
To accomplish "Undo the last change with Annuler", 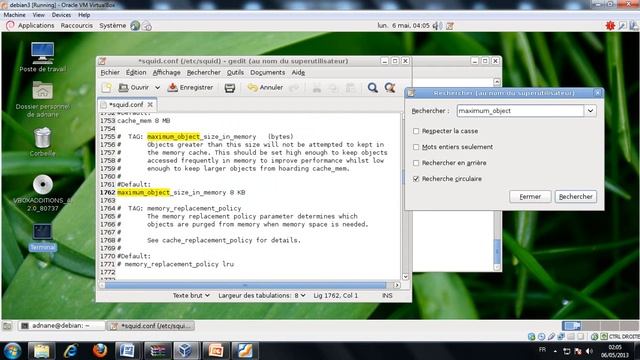I will (265, 87).
